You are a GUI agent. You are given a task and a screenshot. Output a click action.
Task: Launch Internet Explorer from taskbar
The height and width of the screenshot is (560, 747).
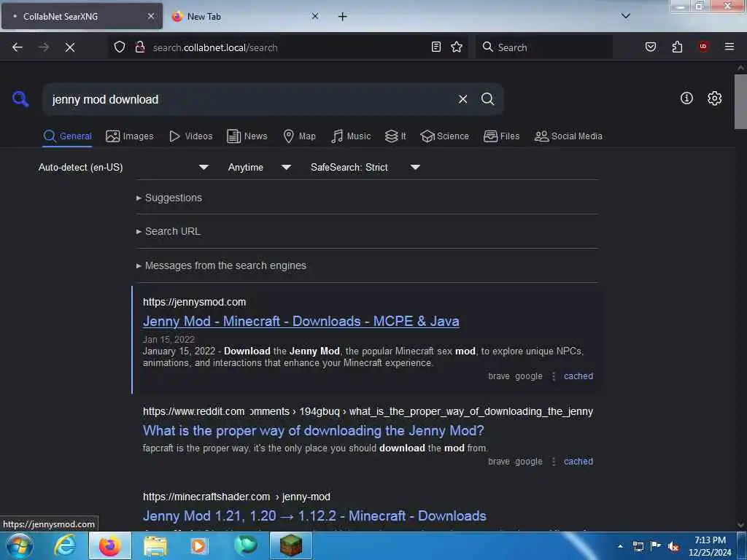coord(64,545)
